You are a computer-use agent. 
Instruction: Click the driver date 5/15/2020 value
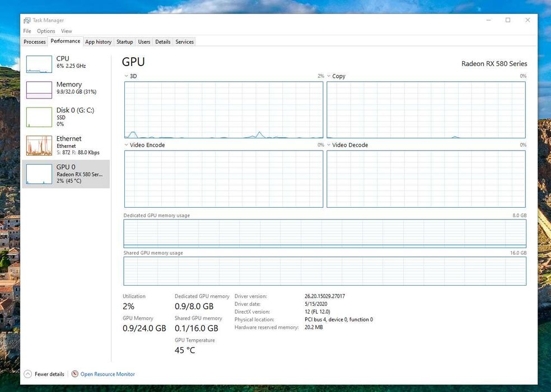[x=316, y=304]
